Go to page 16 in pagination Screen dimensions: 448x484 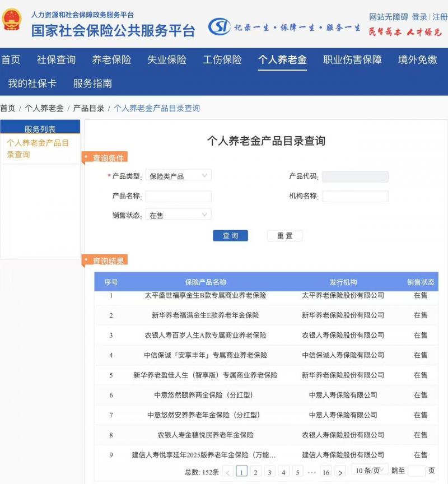[x=326, y=472]
